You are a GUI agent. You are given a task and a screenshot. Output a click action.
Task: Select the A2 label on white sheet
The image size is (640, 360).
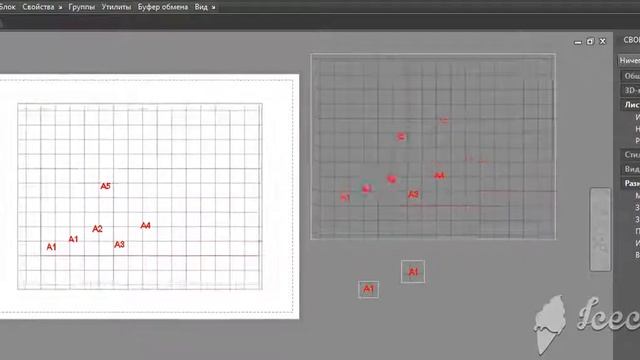pyautogui.click(x=97, y=229)
